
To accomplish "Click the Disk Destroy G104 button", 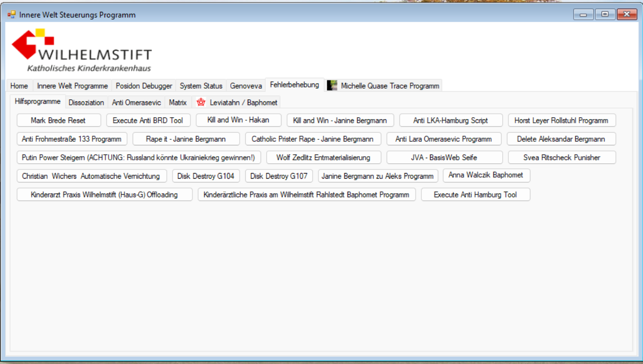I will pyautogui.click(x=206, y=176).
